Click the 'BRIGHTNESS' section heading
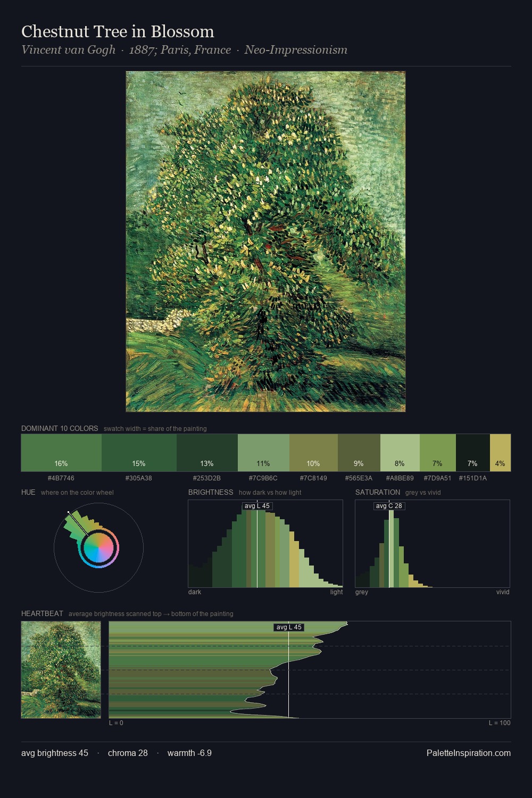Screen dimensions: 532x798 pyautogui.click(x=211, y=492)
